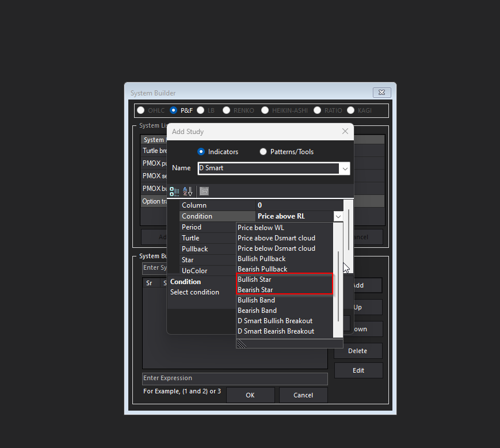The height and width of the screenshot is (448, 500).
Task: Switch property grid to categorized view
Action: pyautogui.click(x=174, y=191)
